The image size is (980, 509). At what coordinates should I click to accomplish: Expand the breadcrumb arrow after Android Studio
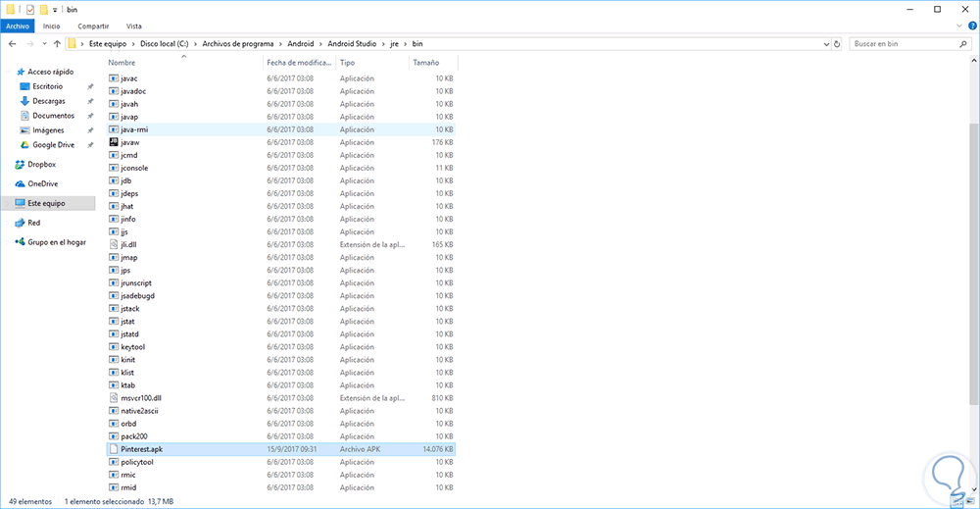[x=384, y=44]
